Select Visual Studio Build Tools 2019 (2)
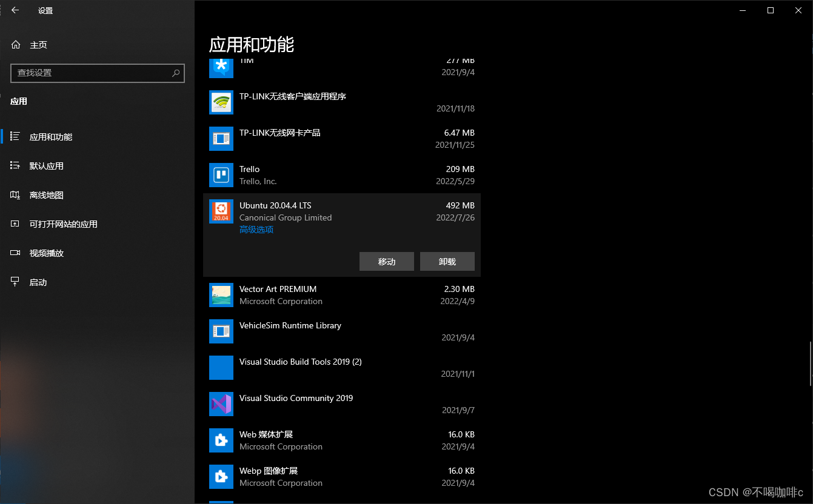This screenshot has width=813, height=504. (301, 362)
